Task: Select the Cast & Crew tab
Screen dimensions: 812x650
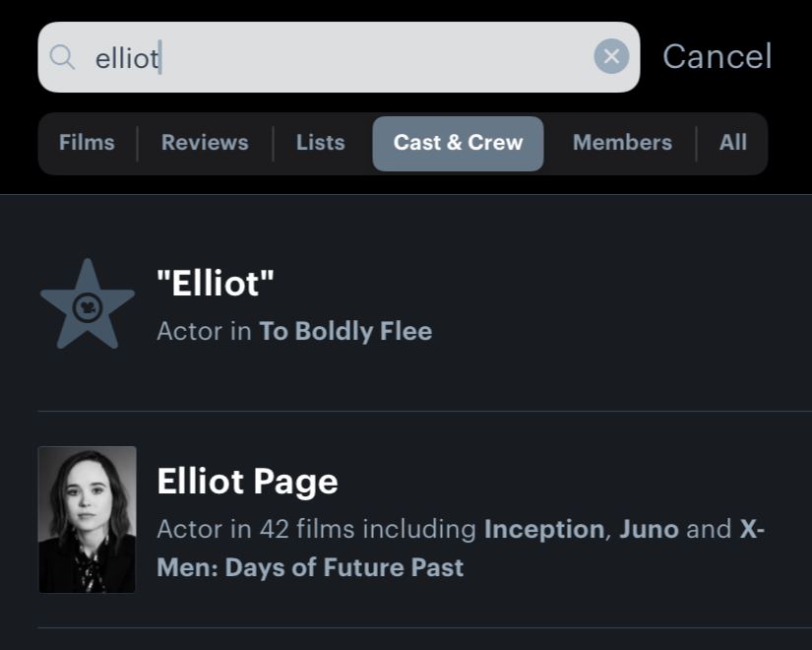Action: (458, 143)
